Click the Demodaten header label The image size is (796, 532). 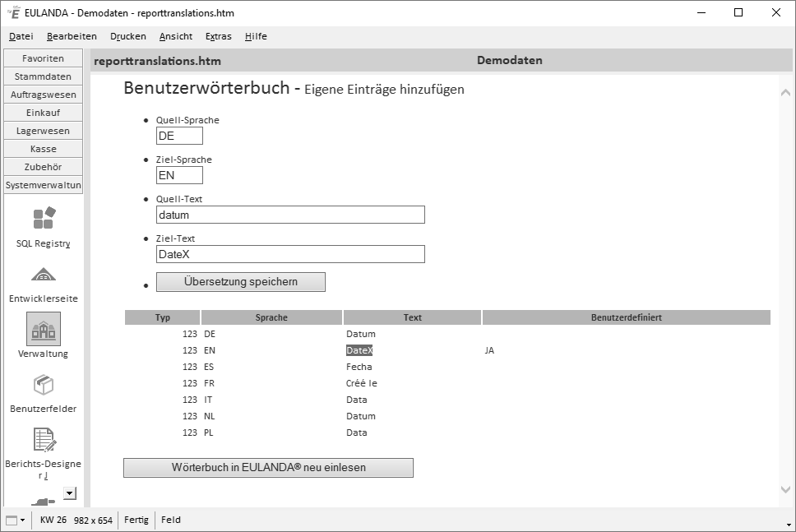click(x=510, y=60)
